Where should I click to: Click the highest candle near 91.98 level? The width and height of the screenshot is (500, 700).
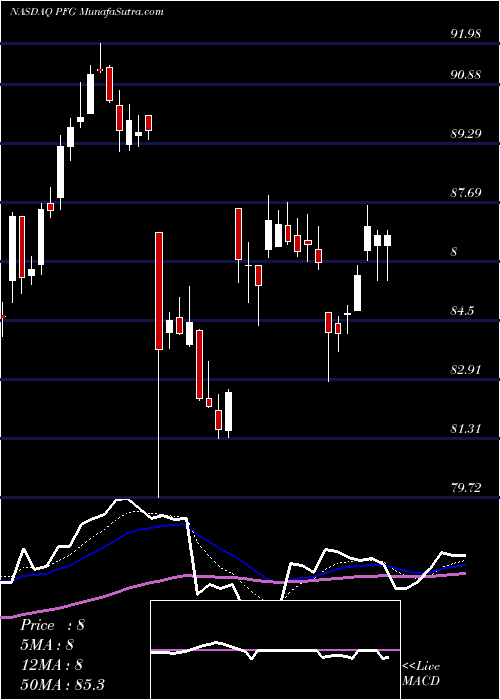click(x=100, y=70)
